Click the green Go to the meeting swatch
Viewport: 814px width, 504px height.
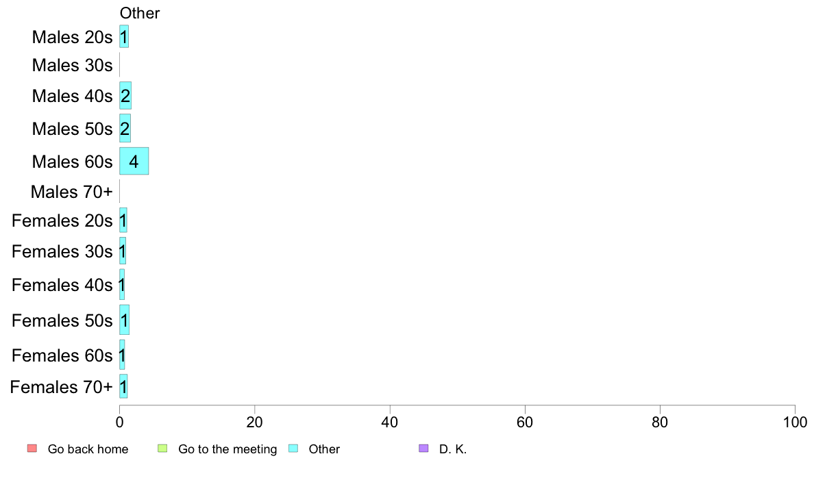(x=162, y=448)
